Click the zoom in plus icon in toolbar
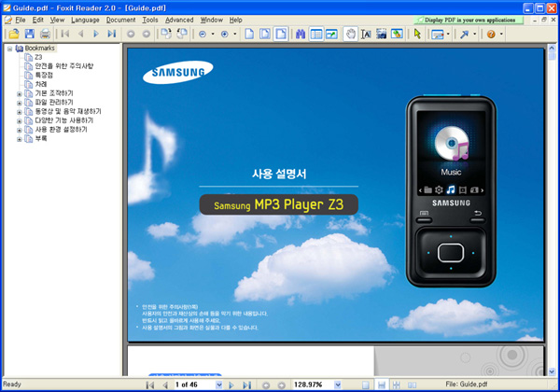This screenshot has width=560, height=392. coord(225,35)
